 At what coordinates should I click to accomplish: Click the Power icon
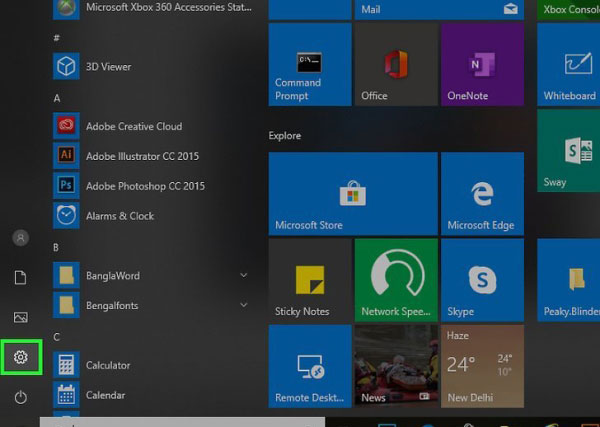coord(21,397)
